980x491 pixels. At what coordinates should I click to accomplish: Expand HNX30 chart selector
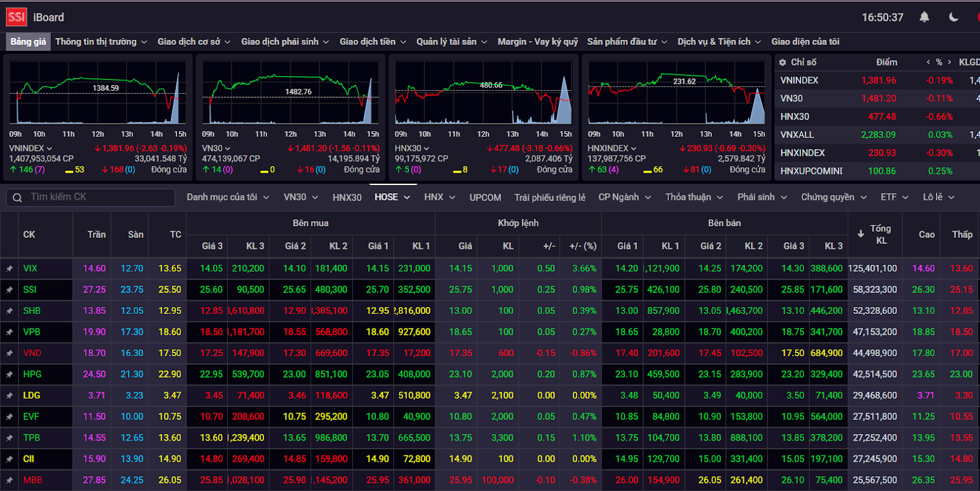[x=412, y=148]
